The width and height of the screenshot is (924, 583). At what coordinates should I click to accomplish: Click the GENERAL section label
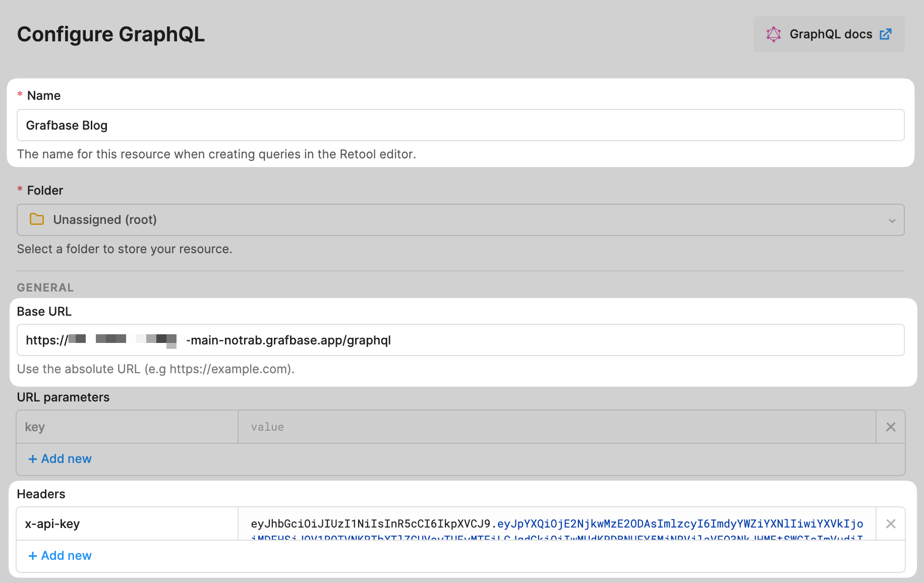[x=45, y=287]
